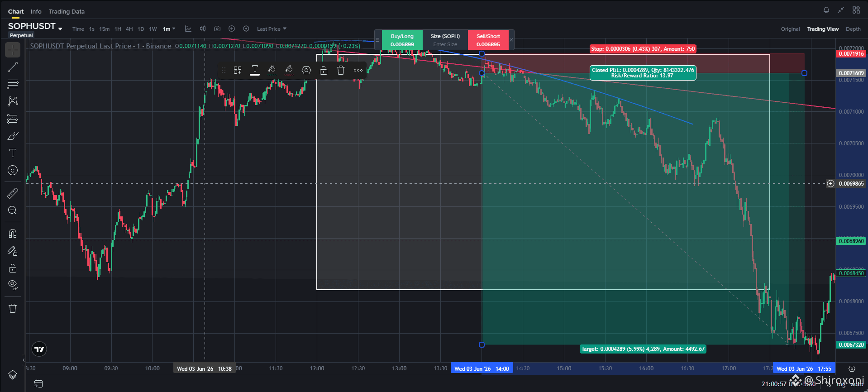The width and height of the screenshot is (868, 392).
Task: Open drawing templates in floating toolbar
Action: [238, 70]
